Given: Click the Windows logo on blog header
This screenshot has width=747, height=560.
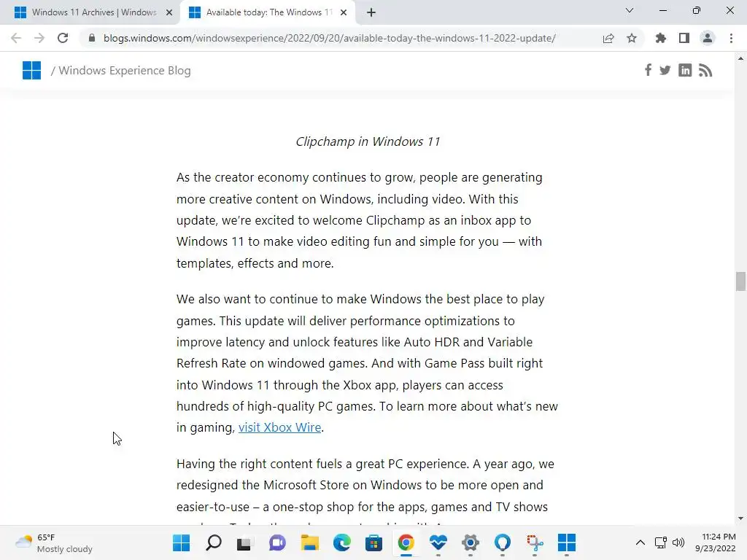Looking at the screenshot, I should click(31, 71).
